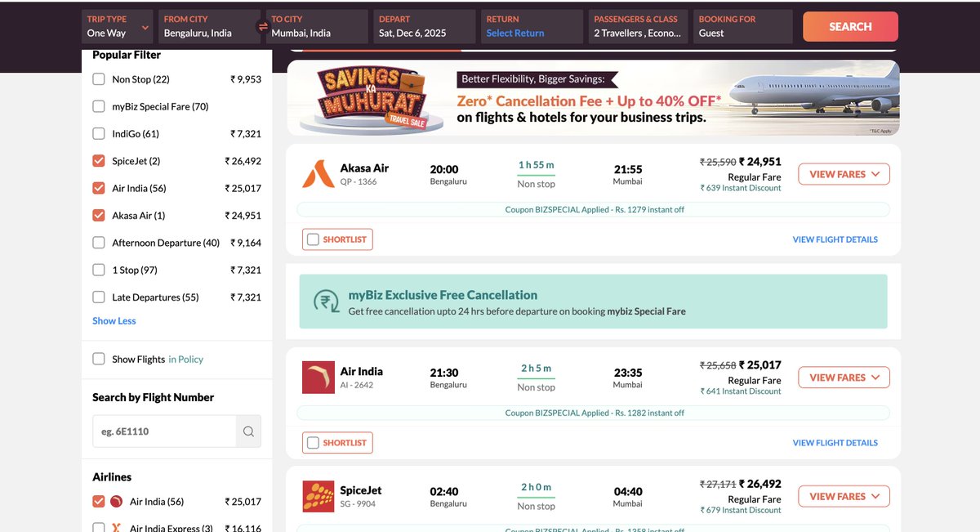Check the Afternoon Departure (40) filter
Image resolution: width=980 pixels, height=532 pixels.
point(99,243)
